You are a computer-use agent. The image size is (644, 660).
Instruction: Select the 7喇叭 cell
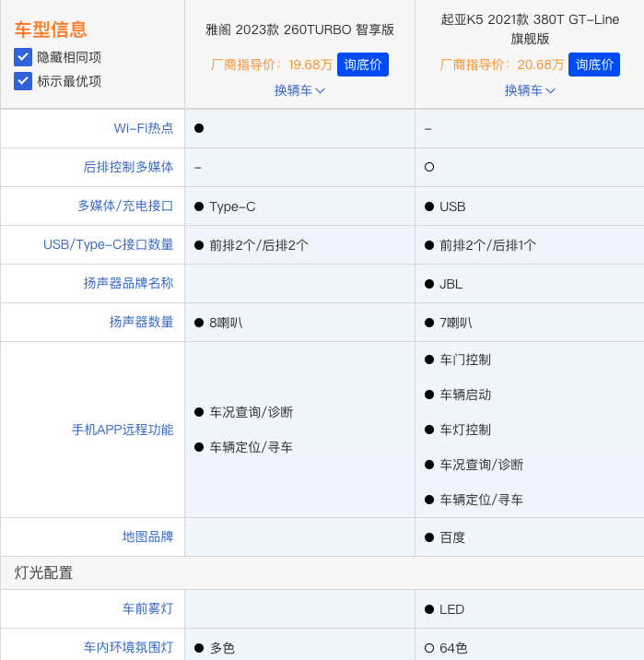click(x=455, y=323)
